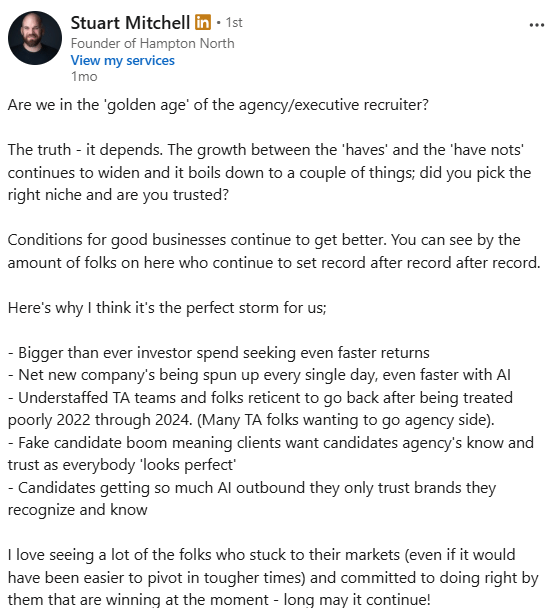This screenshot has height=610, width=555.
Task: Click the 'perfect storm for us' line
Action: [x=167, y=308]
